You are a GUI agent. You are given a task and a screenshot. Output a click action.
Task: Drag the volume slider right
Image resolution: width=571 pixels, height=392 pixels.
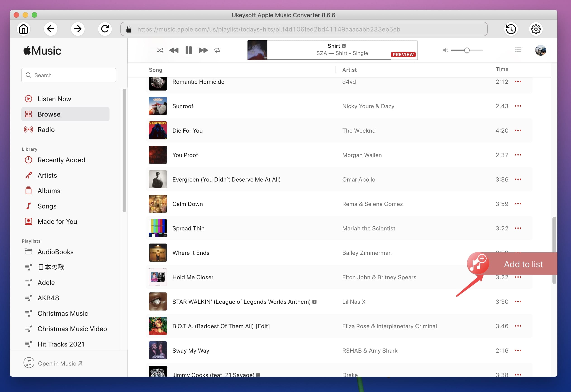tap(466, 50)
